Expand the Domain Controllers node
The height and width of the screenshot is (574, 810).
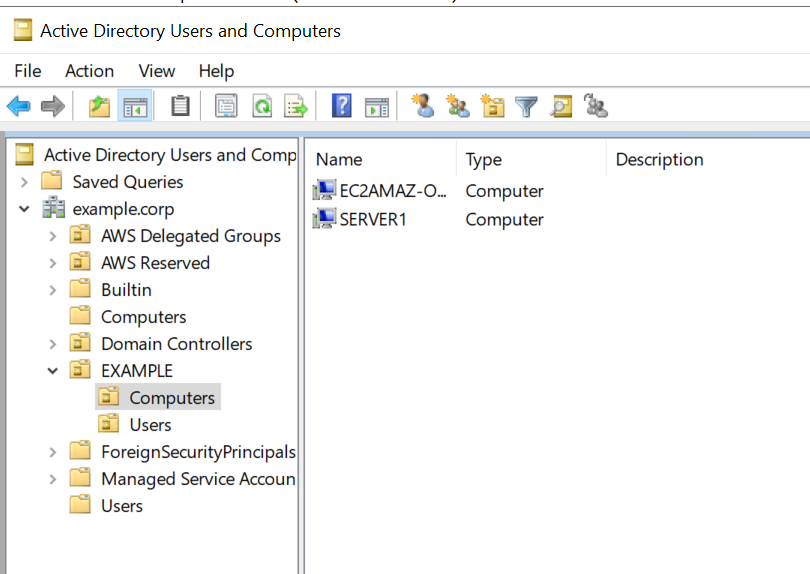[x=53, y=344]
